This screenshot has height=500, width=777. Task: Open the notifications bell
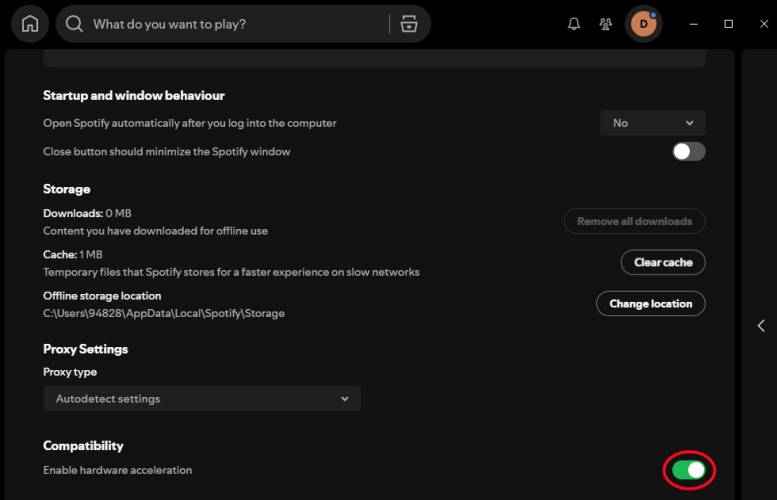click(574, 24)
